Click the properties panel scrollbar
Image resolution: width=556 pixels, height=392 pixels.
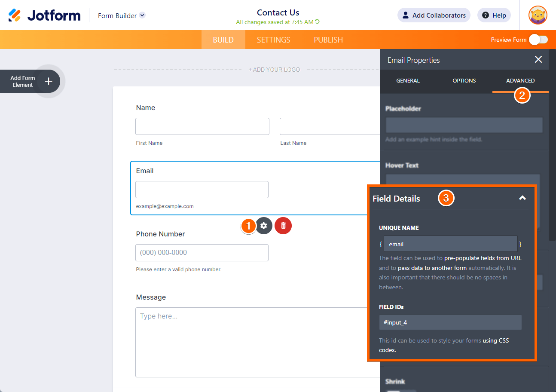[553, 146]
